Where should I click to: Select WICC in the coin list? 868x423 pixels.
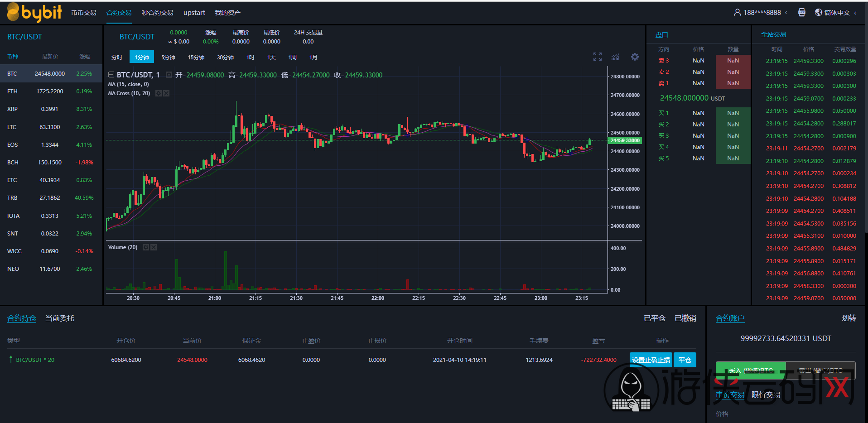[51, 251]
